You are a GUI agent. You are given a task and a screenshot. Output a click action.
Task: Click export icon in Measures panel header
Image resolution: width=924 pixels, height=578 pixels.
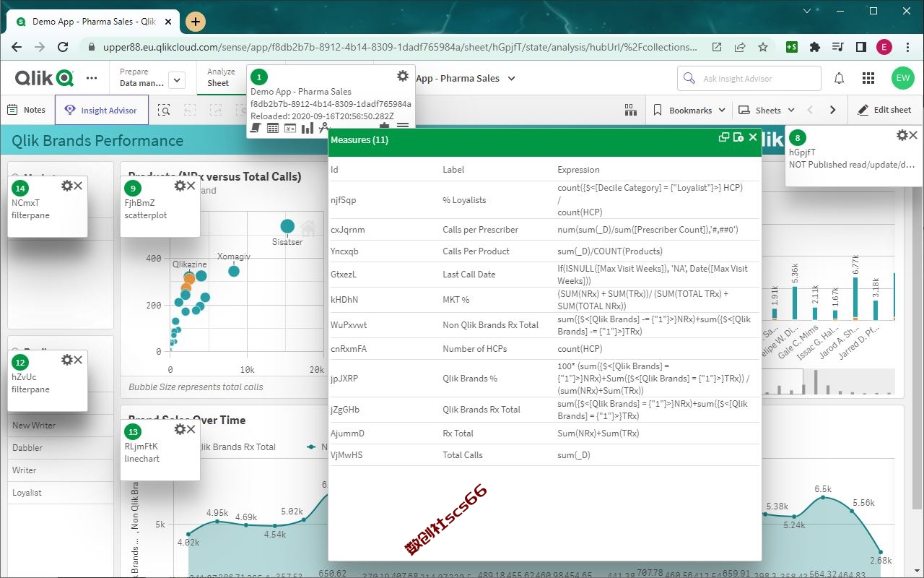(x=738, y=137)
